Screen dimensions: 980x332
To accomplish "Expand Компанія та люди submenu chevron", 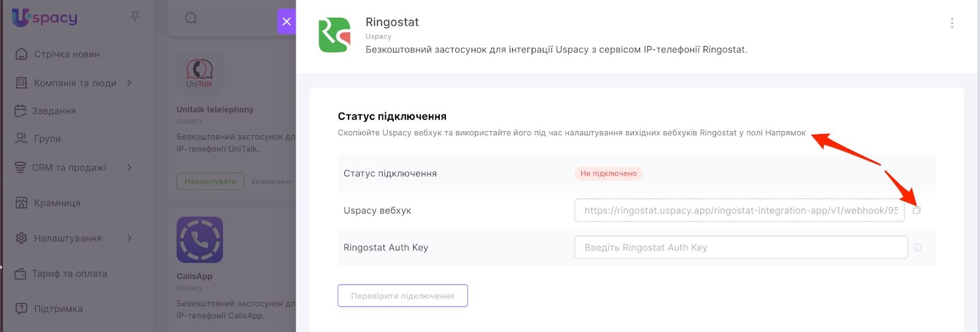I will [x=129, y=83].
